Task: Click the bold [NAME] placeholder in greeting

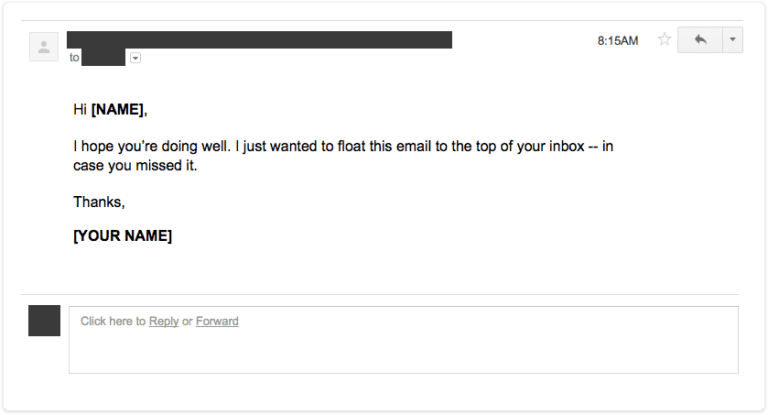Action: point(118,109)
